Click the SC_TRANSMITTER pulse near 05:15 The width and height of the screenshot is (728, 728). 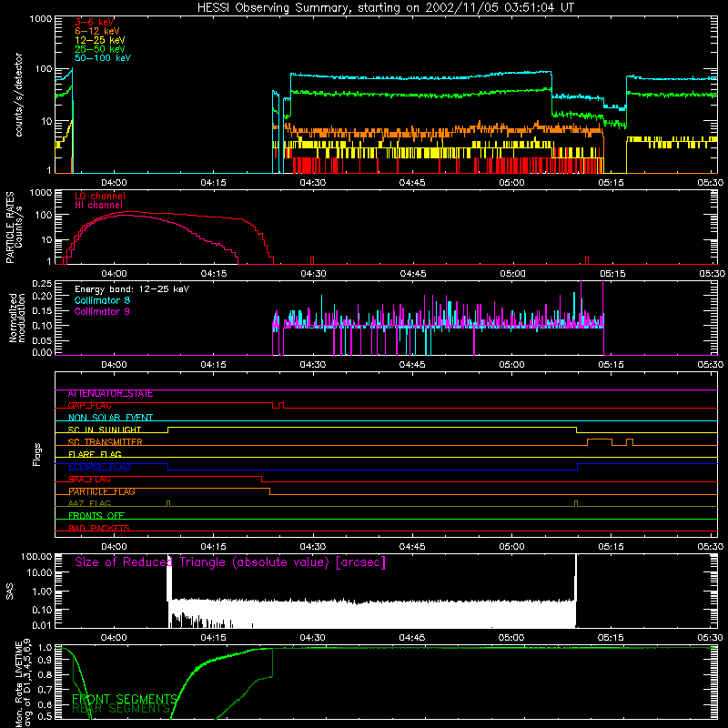click(x=600, y=442)
